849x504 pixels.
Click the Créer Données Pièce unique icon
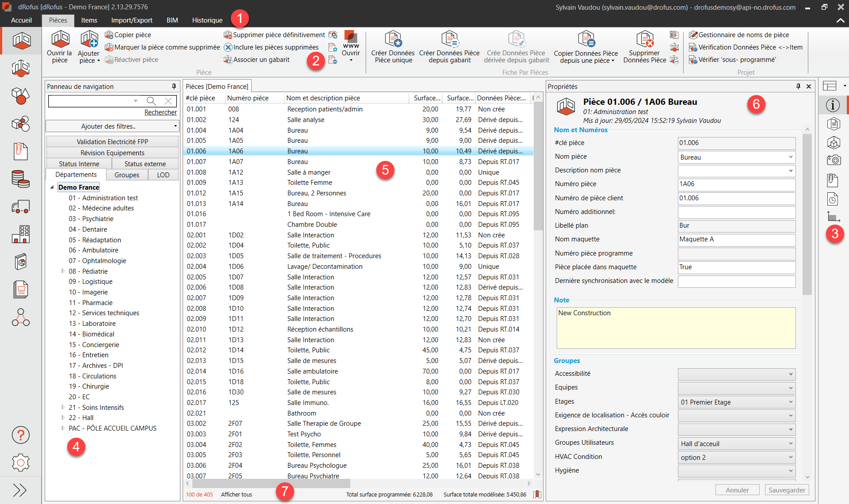coord(393,40)
